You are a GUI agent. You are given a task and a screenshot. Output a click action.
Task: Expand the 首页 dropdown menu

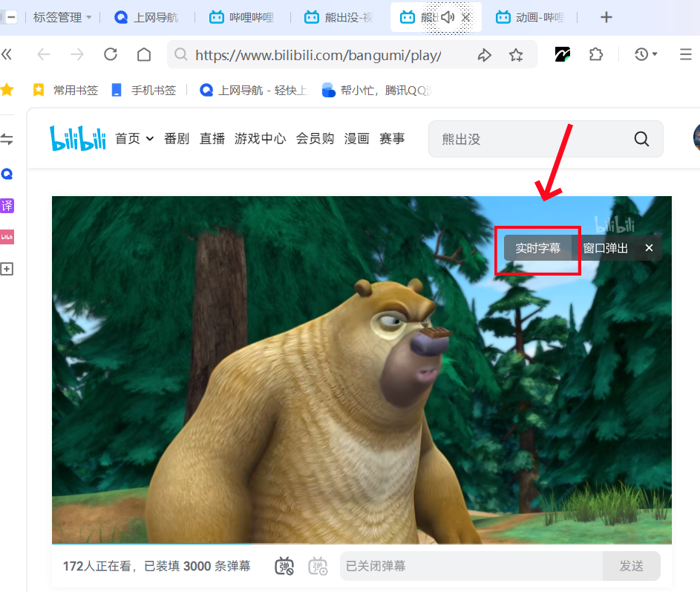pos(134,138)
